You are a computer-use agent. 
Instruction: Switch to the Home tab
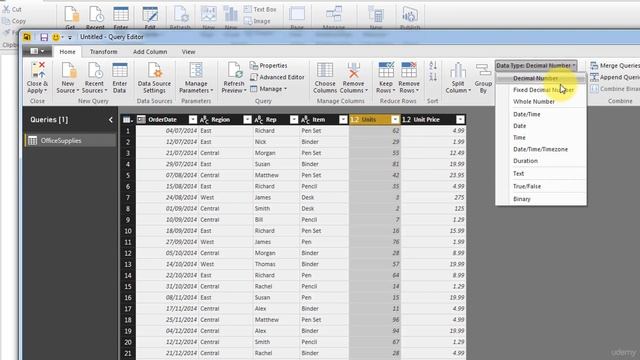(x=67, y=52)
